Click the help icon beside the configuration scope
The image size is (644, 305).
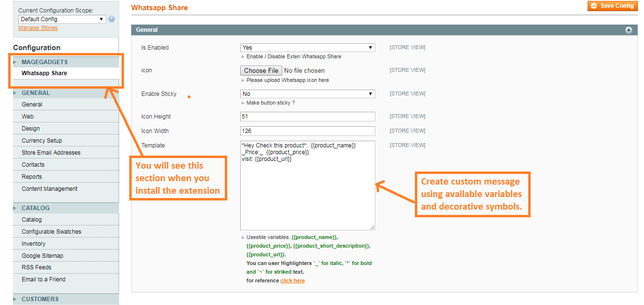(111, 19)
